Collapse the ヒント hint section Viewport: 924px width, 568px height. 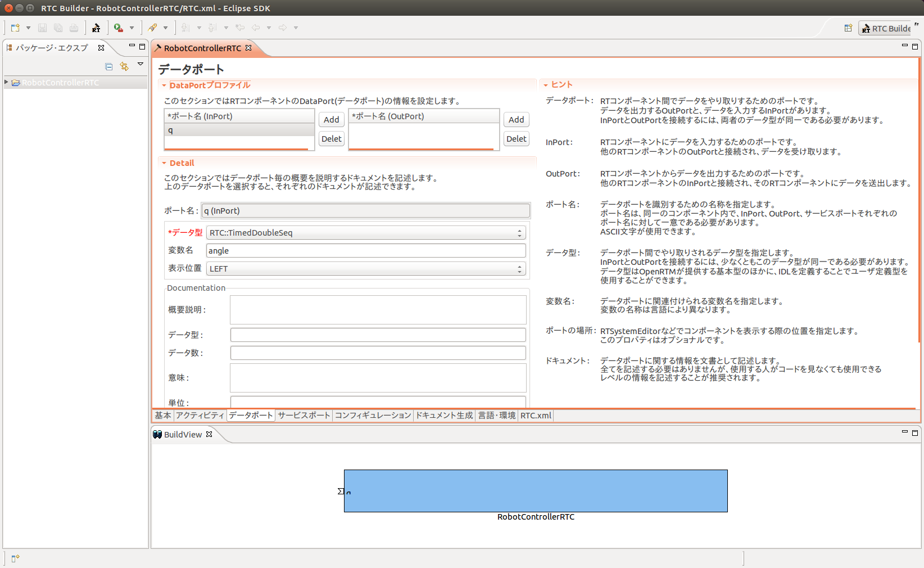[x=546, y=85]
